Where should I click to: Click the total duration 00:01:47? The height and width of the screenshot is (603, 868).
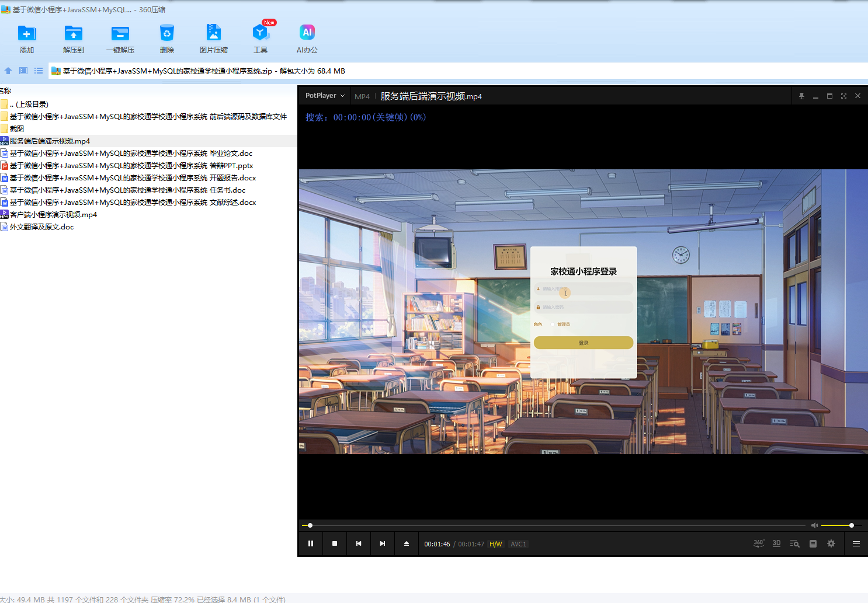(x=471, y=544)
